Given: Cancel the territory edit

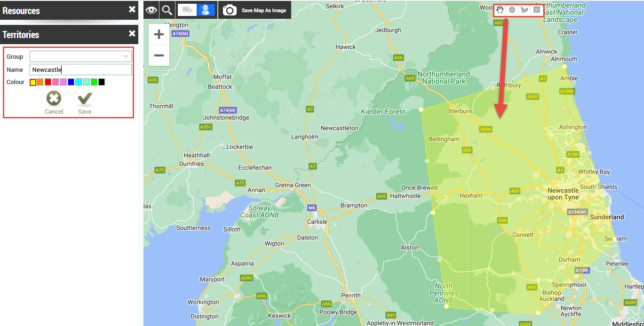Looking at the screenshot, I should [54, 103].
